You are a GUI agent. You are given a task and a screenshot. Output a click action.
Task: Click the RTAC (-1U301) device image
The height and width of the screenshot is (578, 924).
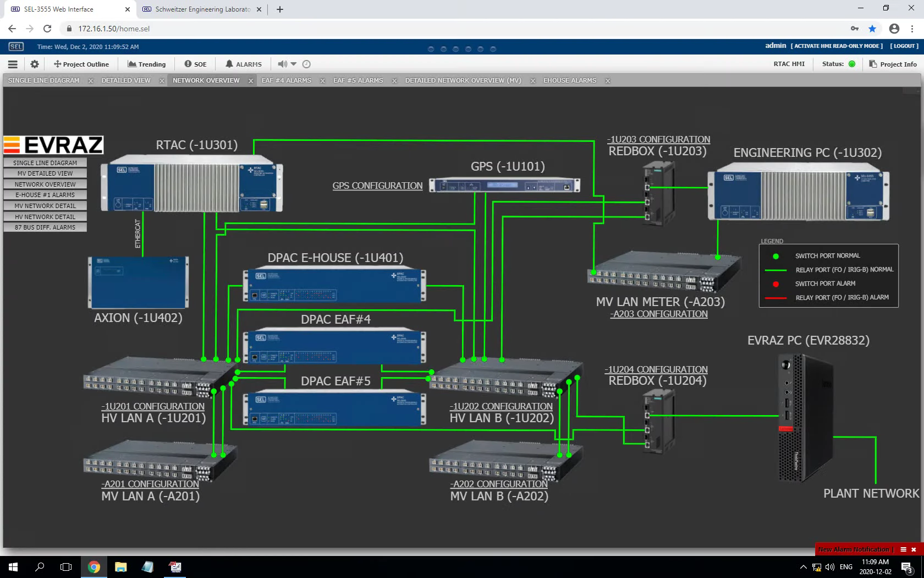coord(192,184)
